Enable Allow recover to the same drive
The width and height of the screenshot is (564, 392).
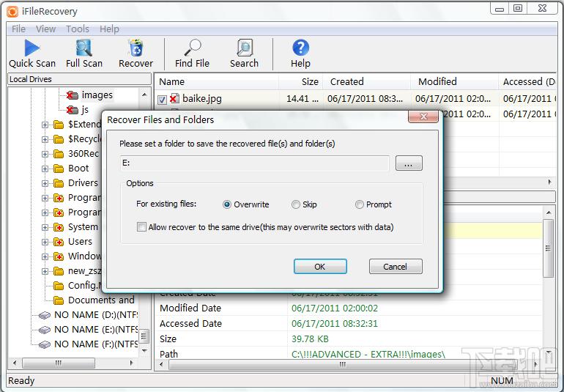141,227
